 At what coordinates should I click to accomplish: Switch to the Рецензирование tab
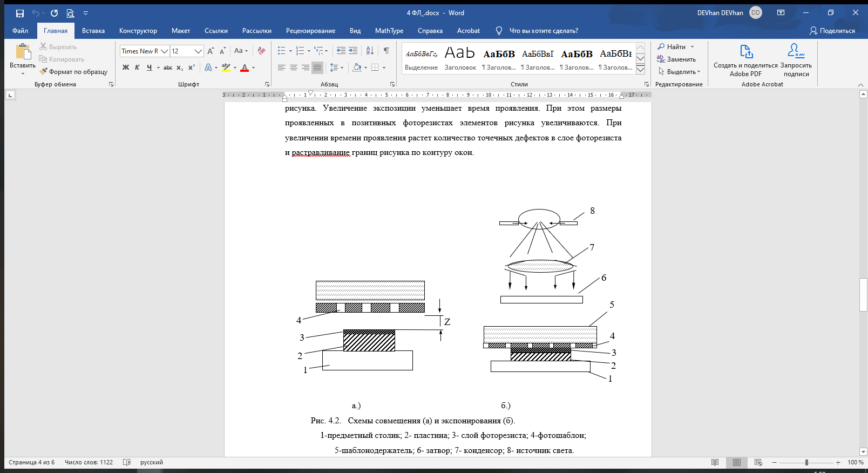[x=310, y=31]
